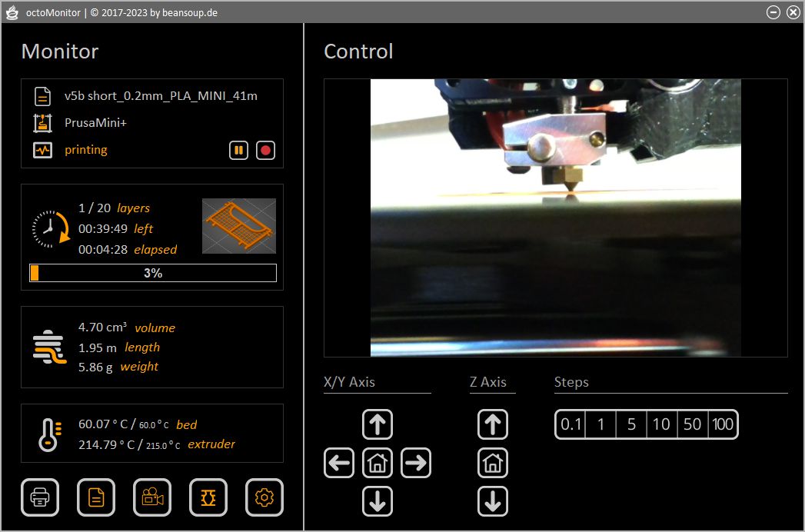Click the printing status label
Screen dimensions: 805x532
tap(86, 149)
